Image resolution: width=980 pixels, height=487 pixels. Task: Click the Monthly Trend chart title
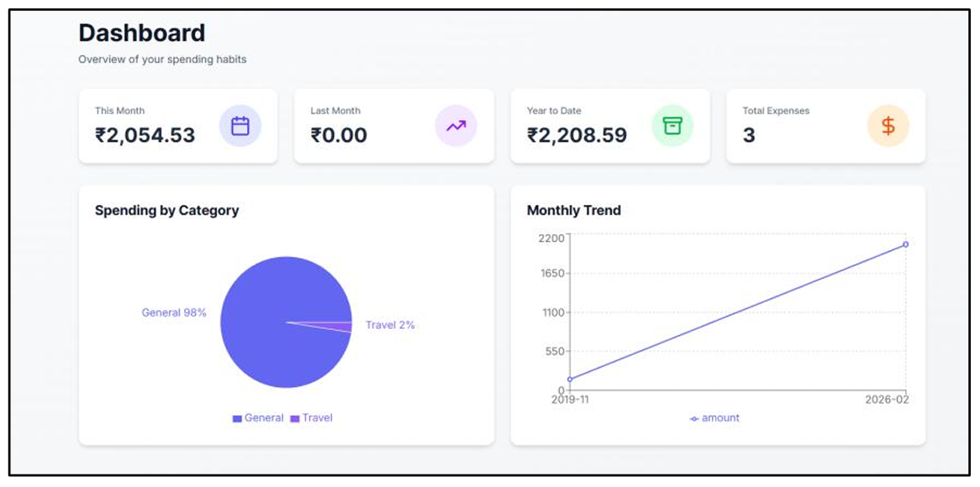pyautogui.click(x=574, y=211)
